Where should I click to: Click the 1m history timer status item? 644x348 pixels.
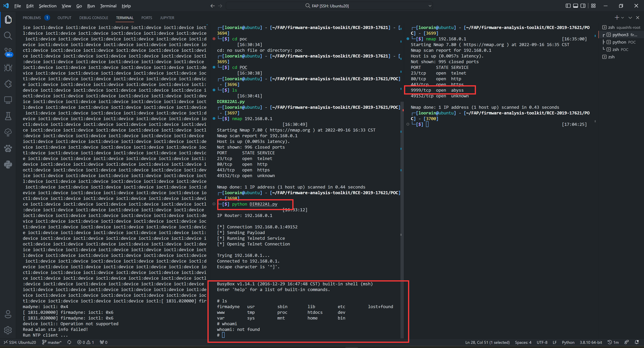613,342
